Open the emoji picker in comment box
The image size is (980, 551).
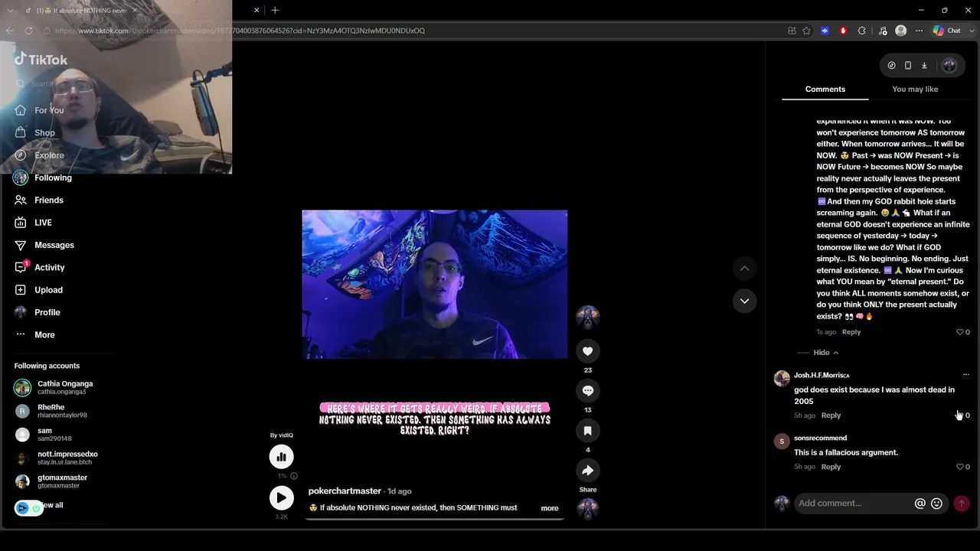(x=936, y=504)
